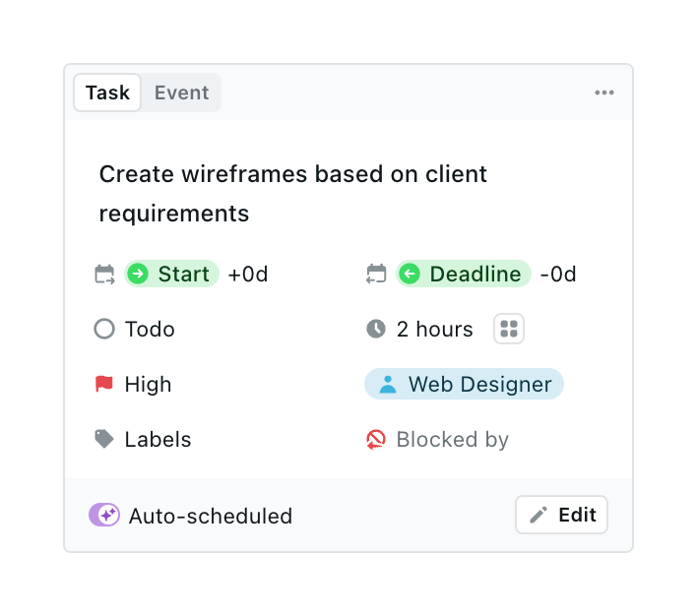This screenshot has width=697, height=616.
Task: Open the three-dot more options menu
Action: 604,93
